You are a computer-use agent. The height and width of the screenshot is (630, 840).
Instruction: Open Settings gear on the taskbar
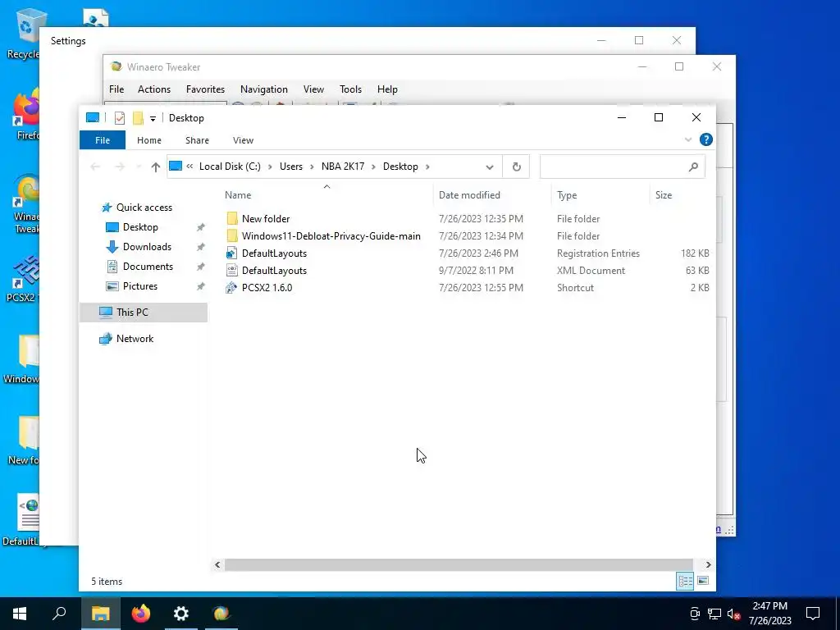coord(181,614)
